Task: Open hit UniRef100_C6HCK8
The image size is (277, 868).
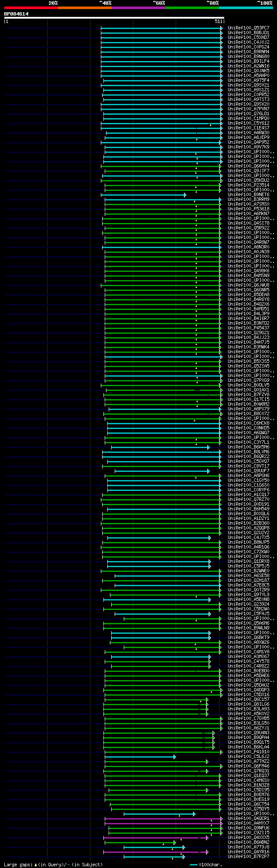Action: pyautogui.click(x=248, y=423)
